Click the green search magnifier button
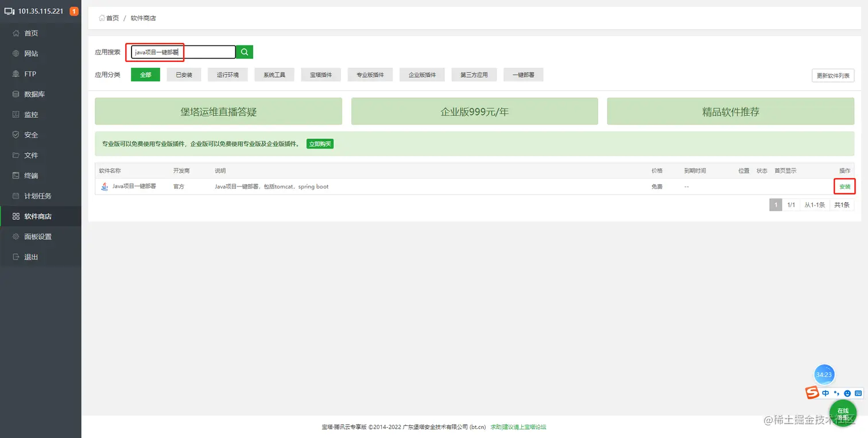Viewport: 868px width, 438px height. 245,52
